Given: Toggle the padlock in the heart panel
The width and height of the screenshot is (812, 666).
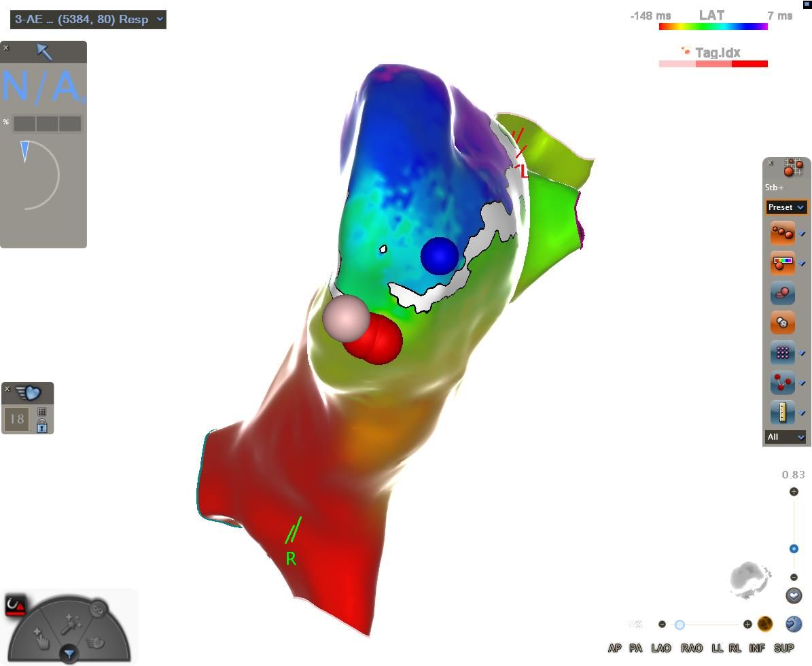Looking at the screenshot, I should tap(42, 426).
